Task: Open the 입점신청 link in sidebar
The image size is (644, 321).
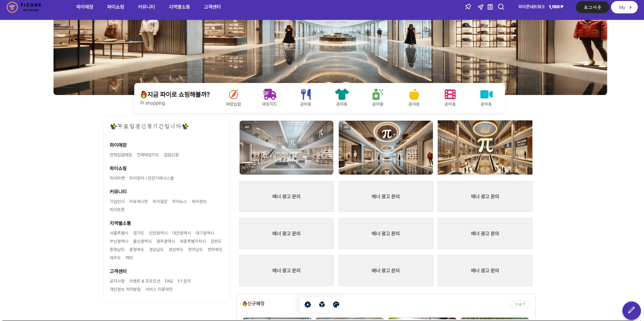Action: pos(171,155)
